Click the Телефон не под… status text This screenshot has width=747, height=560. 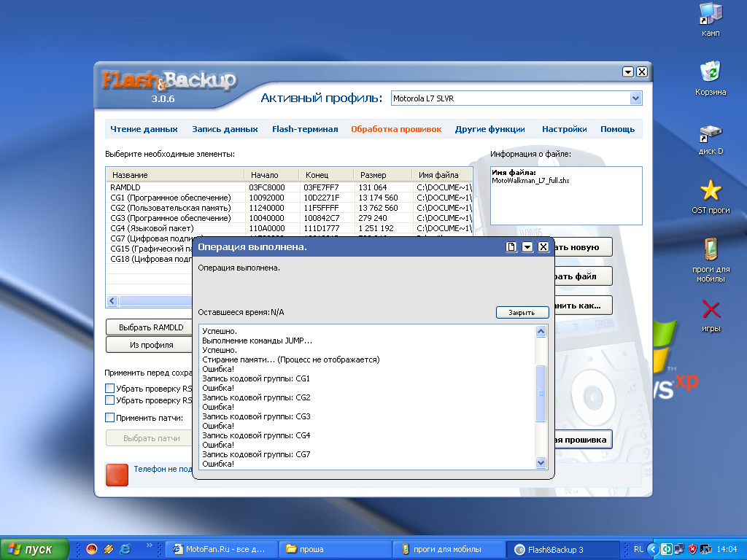pos(163,469)
